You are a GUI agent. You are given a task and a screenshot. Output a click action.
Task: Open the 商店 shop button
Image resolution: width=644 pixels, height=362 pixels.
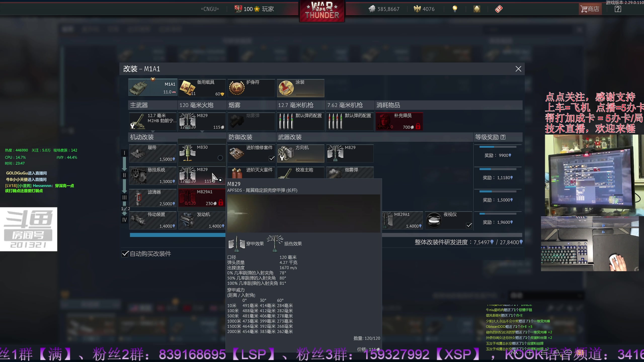[590, 9]
